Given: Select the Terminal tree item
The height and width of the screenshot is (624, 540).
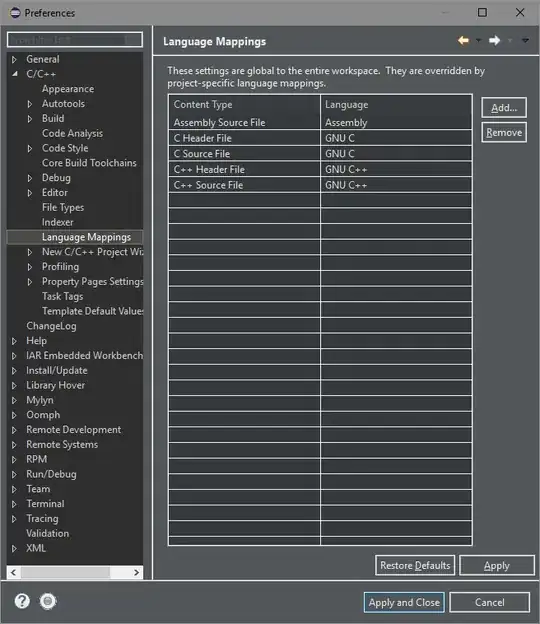Looking at the screenshot, I should (x=45, y=504).
